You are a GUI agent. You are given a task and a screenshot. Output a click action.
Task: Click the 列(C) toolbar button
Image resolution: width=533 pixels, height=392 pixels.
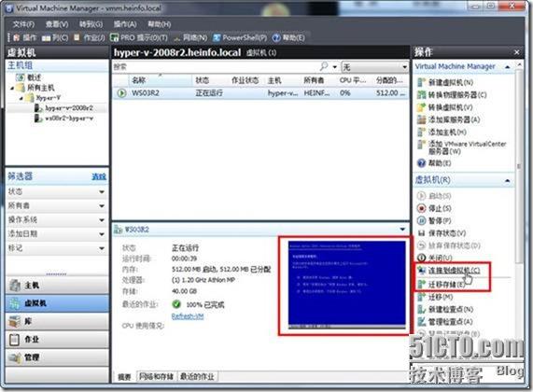tap(55, 37)
